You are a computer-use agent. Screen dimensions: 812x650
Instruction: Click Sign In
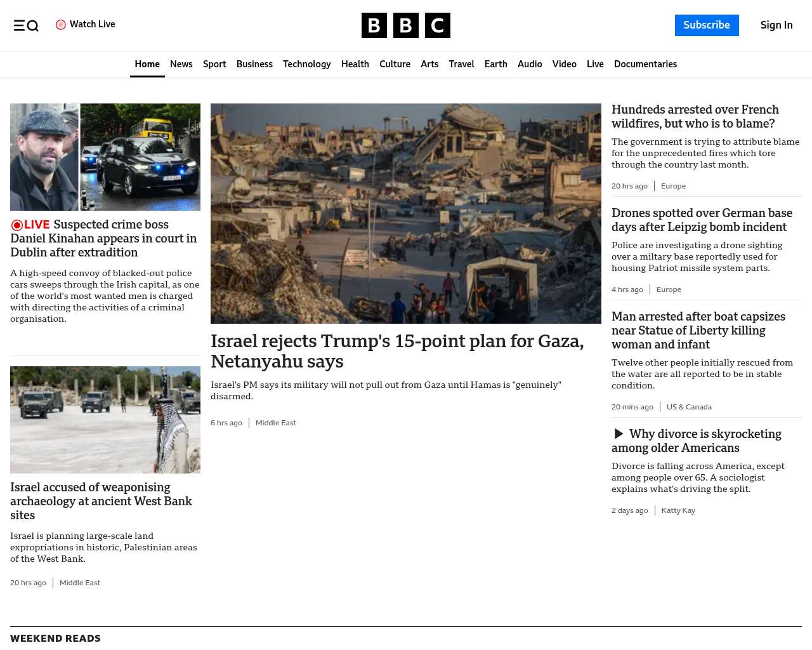(x=776, y=25)
